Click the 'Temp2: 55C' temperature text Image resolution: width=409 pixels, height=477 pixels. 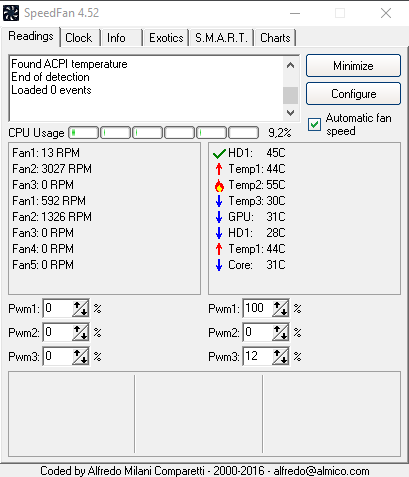257,185
